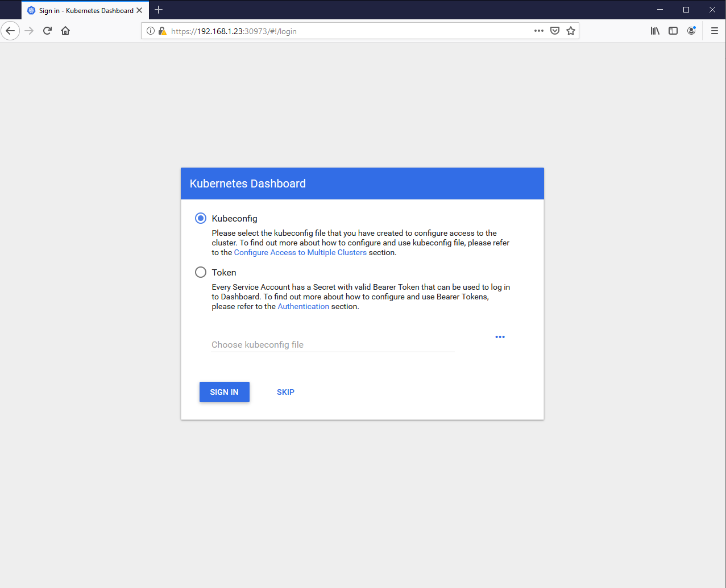
Task: Select the Kubeconfig radio button
Action: click(x=201, y=218)
